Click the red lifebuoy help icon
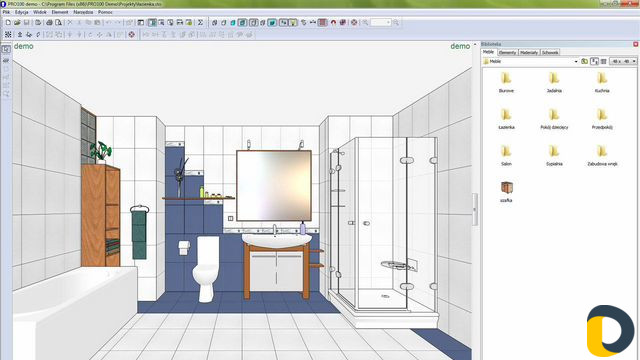Image resolution: width=640 pixels, height=360 pixels. [x=354, y=23]
